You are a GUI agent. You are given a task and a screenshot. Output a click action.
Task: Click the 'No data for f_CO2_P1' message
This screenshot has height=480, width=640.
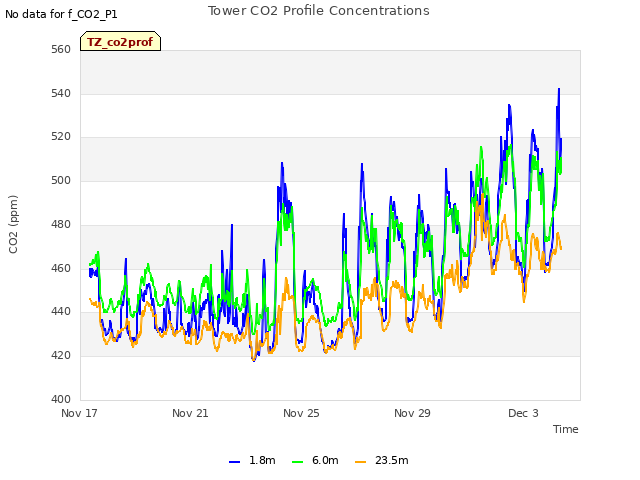pyautogui.click(x=61, y=14)
